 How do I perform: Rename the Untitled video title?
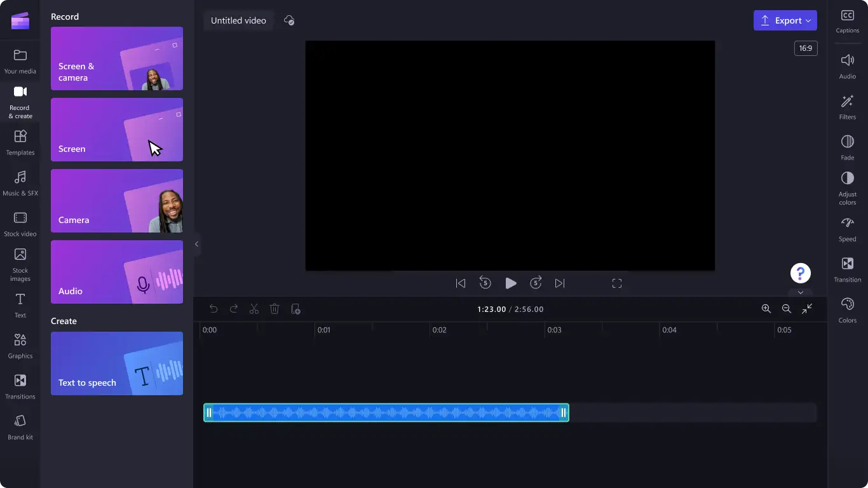(x=238, y=20)
